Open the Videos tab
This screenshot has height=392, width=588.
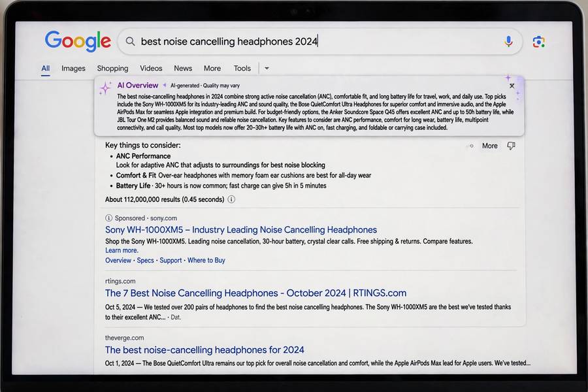[151, 68]
